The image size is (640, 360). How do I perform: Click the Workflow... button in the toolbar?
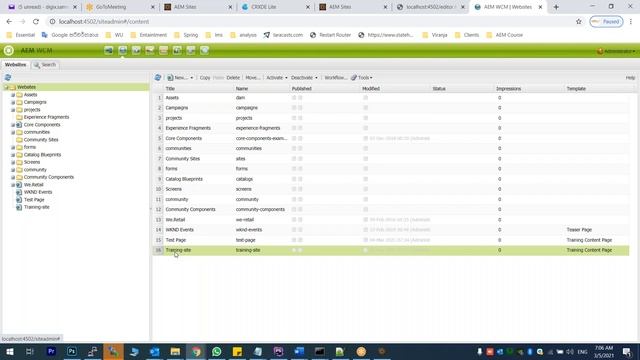335,78
